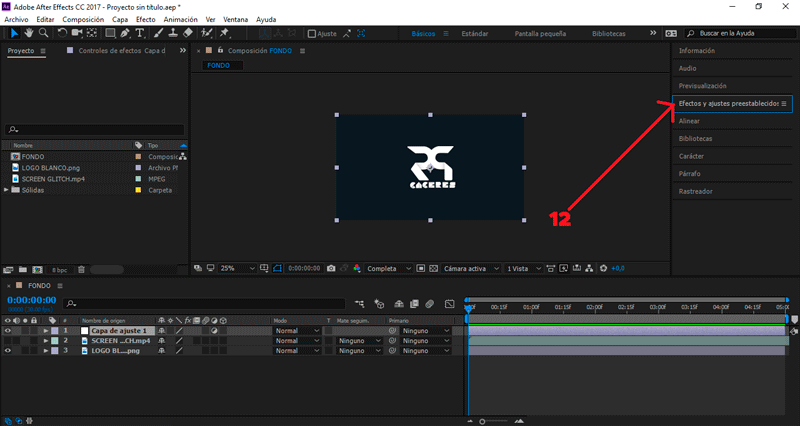Toggle composition lock icon beside Composición FONDO
Screen dimensions: 800x426
[220, 51]
